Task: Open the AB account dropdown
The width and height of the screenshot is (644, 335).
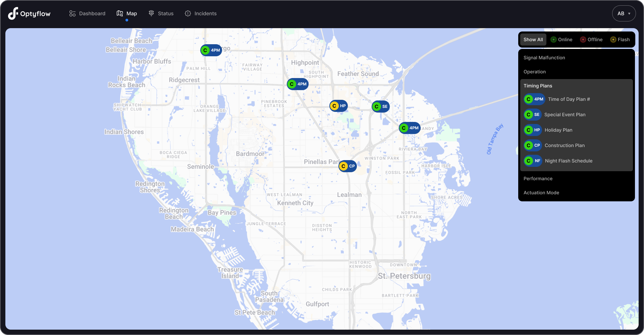Action: (624, 13)
